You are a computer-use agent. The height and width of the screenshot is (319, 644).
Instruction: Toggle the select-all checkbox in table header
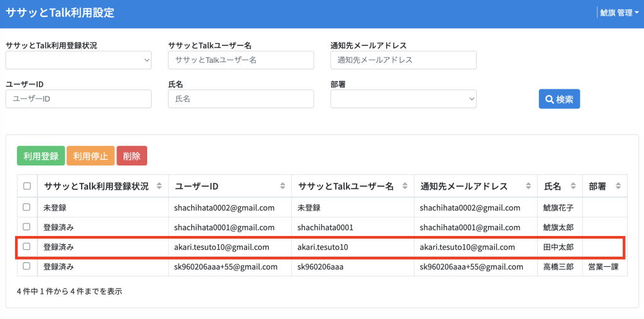pyautogui.click(x=27, y=186)
